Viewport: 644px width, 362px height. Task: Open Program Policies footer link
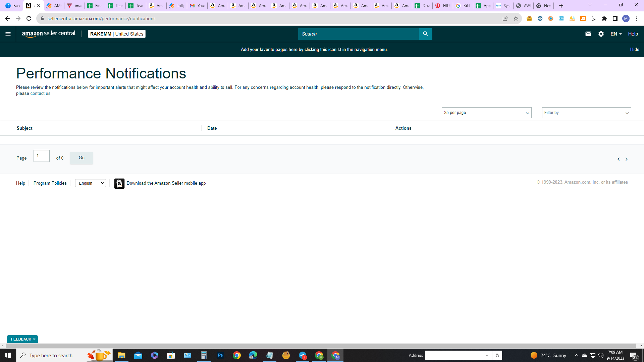50,183
